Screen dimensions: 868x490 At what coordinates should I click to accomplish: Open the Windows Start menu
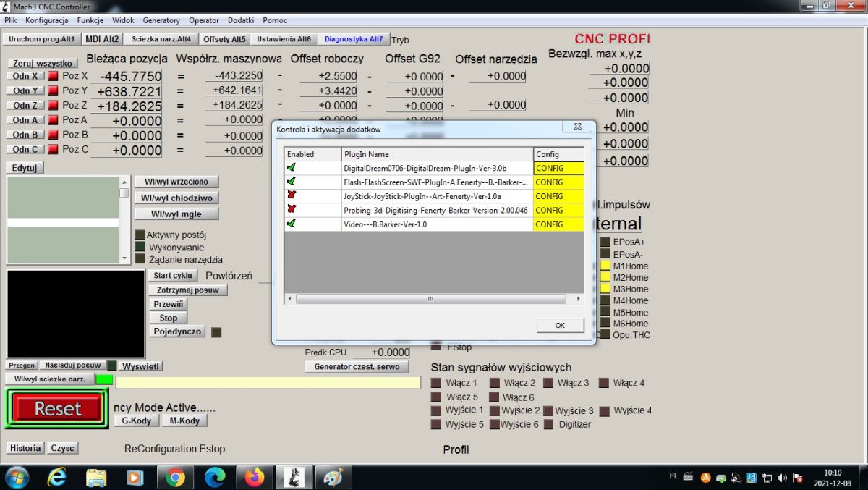(17, 478)
